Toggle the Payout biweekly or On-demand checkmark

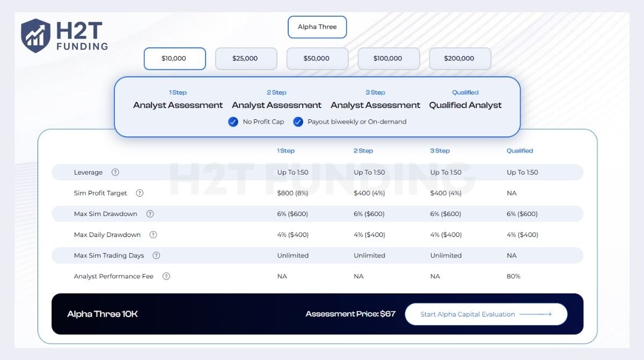pyautogui.click(x=298, y=122)
